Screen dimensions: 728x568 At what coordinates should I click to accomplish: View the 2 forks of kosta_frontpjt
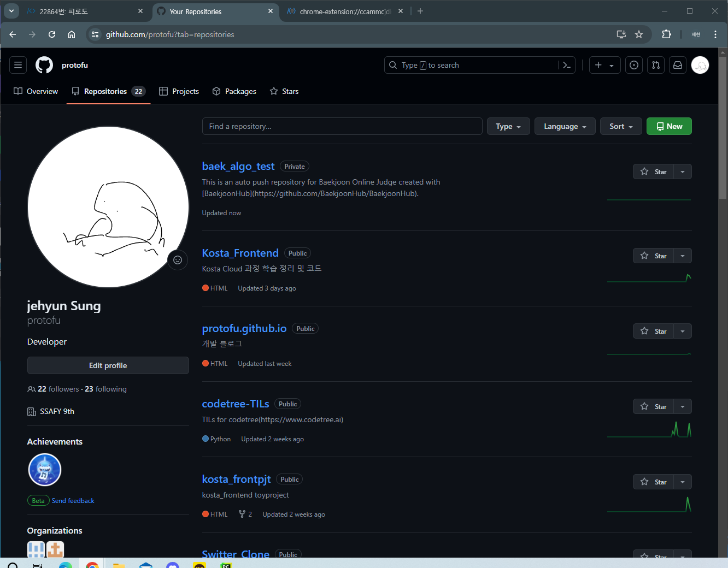245,514
